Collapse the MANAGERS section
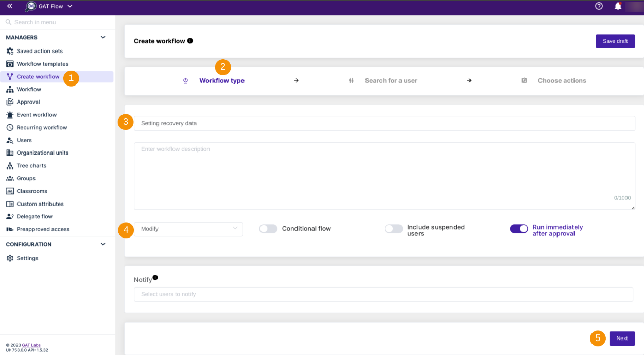This screenshot has height=355, width=644. click(x=103, y=37)
